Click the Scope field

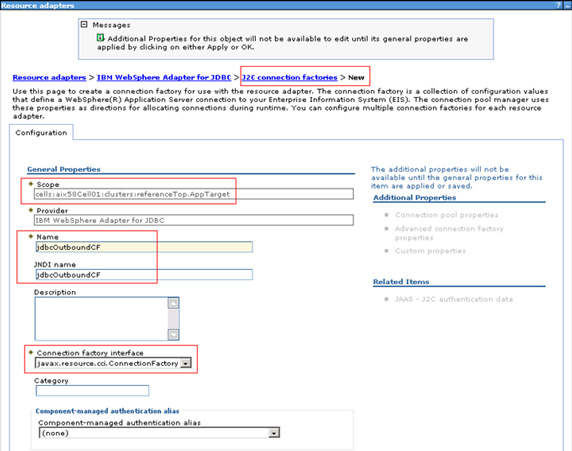(194, 194)
